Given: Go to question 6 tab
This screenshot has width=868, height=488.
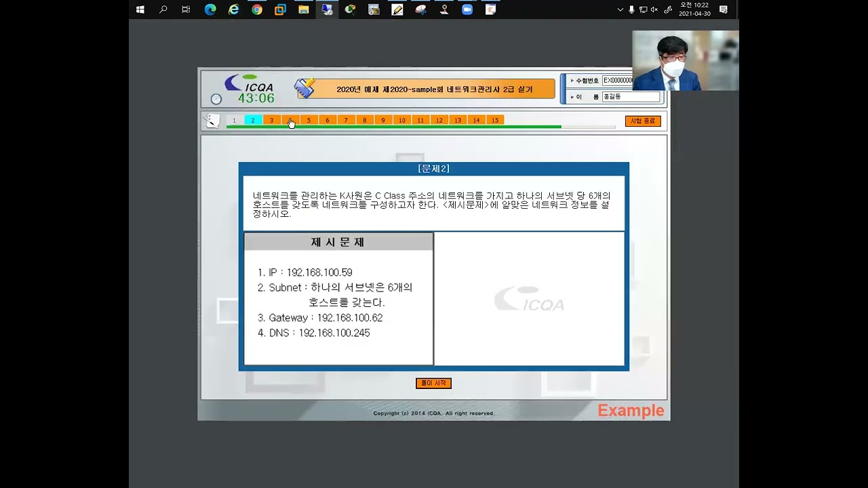Looking at the screenshot, I should pyautogui.click(x=328, y=121).
